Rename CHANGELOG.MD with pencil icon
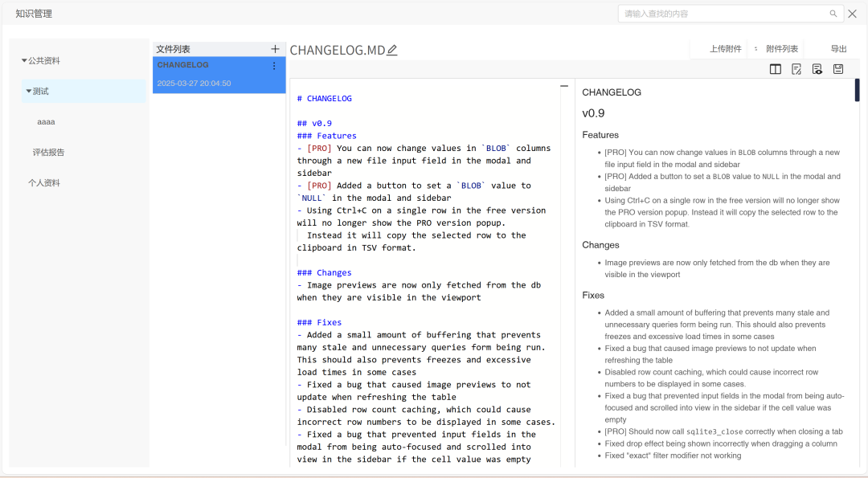 (392, 51)
